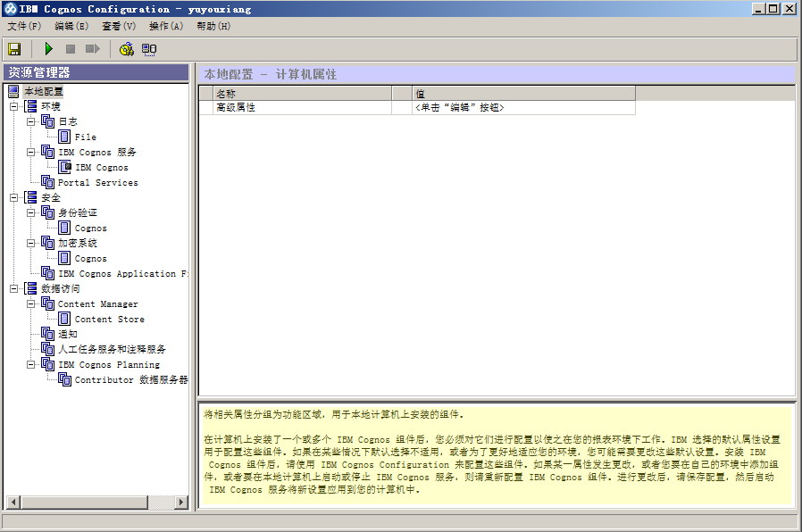Viewport: 802px width, 532px height.
Task: Click icon of Cognos under 加密系统
Action: pos(64,258)
